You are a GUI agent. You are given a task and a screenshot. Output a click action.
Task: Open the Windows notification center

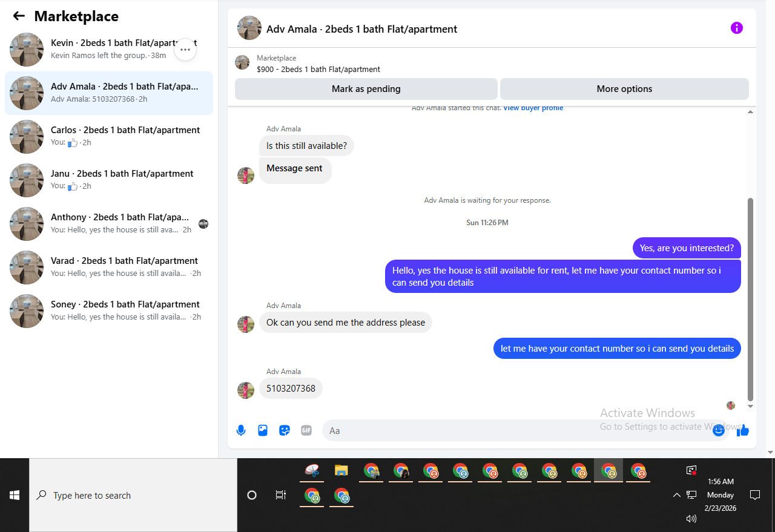coord(755,495)
